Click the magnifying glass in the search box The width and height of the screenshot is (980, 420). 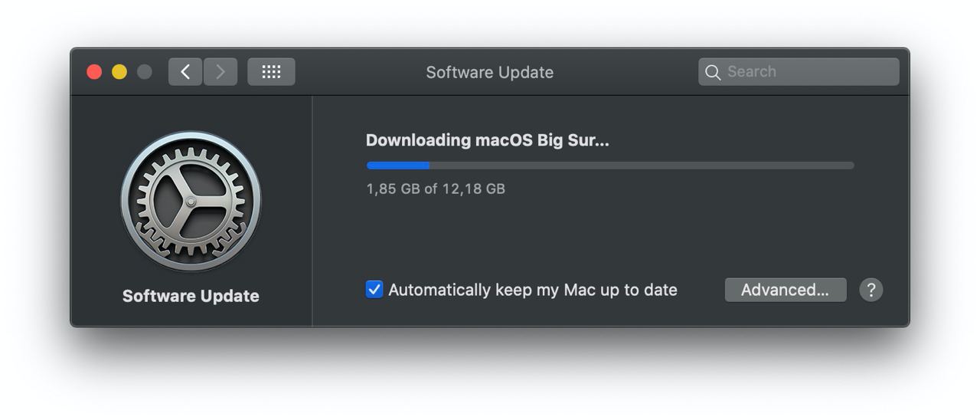point(713,72)
